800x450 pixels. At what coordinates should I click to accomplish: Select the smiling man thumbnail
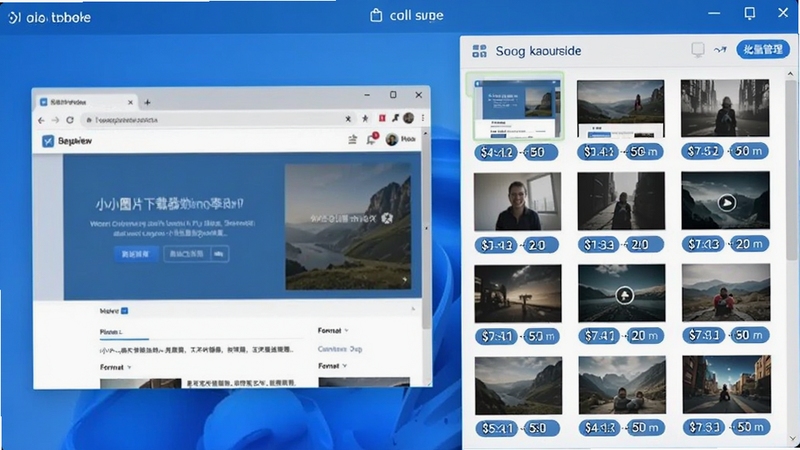click(x=517, y=202)
